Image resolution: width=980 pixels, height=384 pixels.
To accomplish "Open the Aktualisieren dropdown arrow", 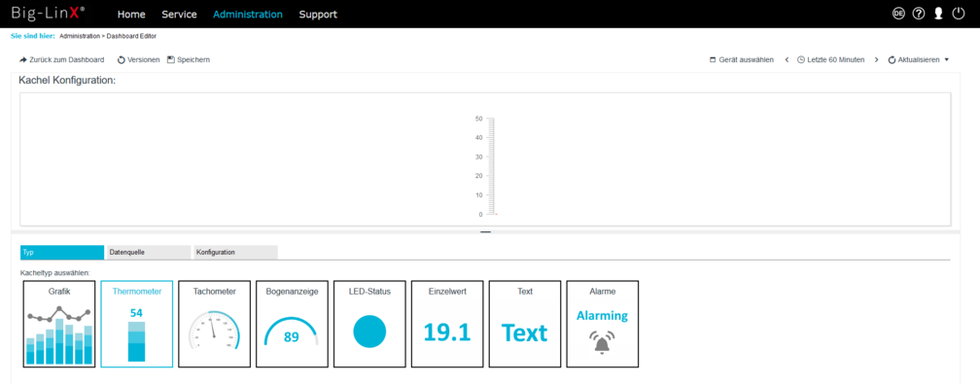I will pyautogui.click(x=946, y=60).
